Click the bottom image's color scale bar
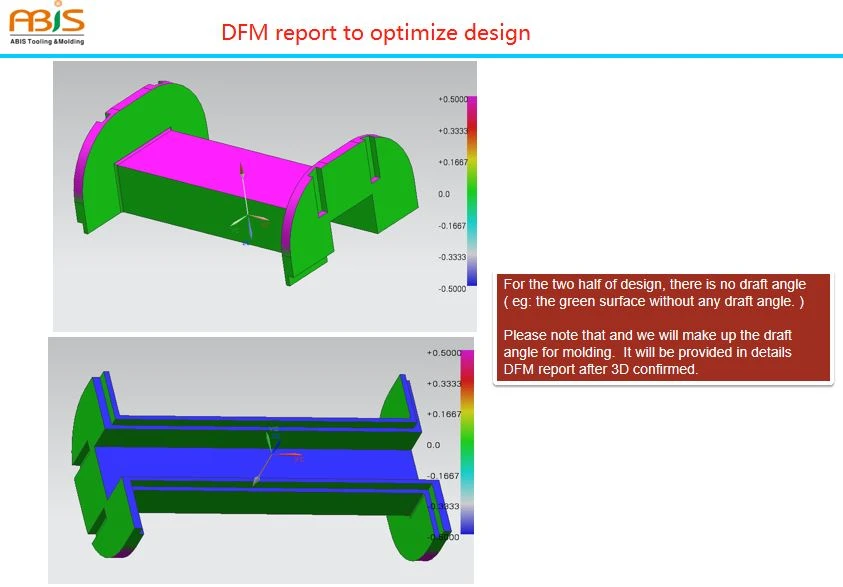Viewport: 843px width, 587px height. [467, 442]
